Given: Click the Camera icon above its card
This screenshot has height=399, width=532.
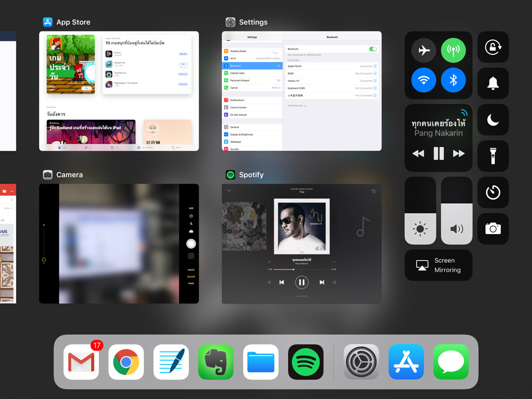Looking at the screenshot, I should [47, 174].
